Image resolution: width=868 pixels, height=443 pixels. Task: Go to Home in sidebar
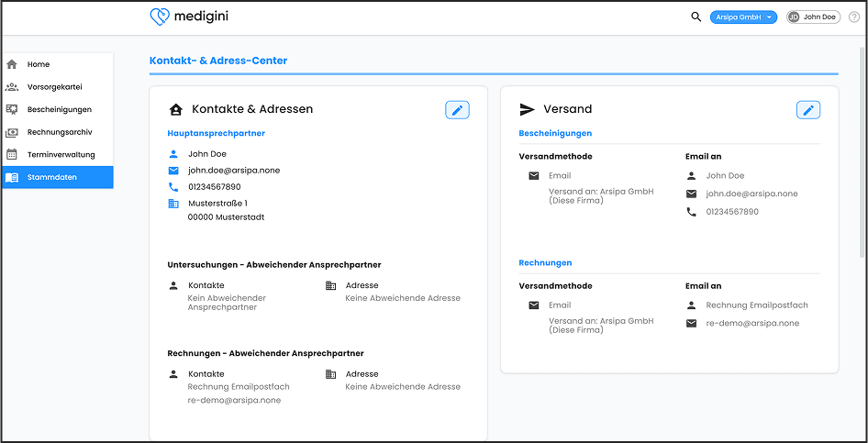pos(58,64)
